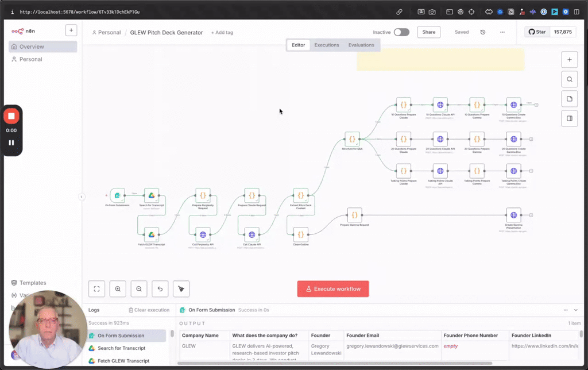Open the log panel three-dots menu

point(566,310)
